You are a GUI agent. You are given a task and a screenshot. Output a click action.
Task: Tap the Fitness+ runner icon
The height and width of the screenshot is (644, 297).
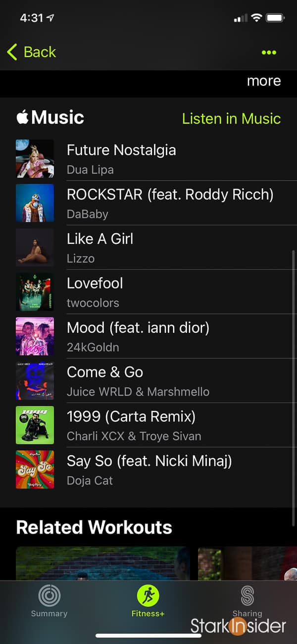tap(148, 595)
